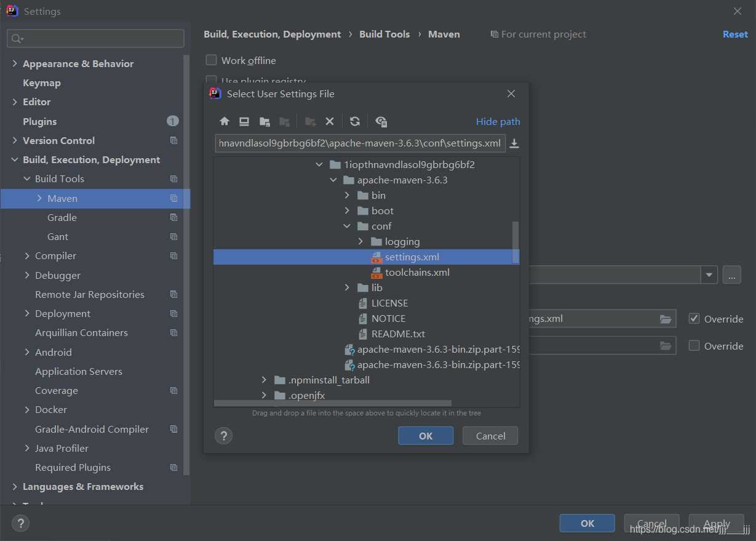Close the Select User Settings File dialog
This screenshot has height=541, width=756.
tap(511, 94)
